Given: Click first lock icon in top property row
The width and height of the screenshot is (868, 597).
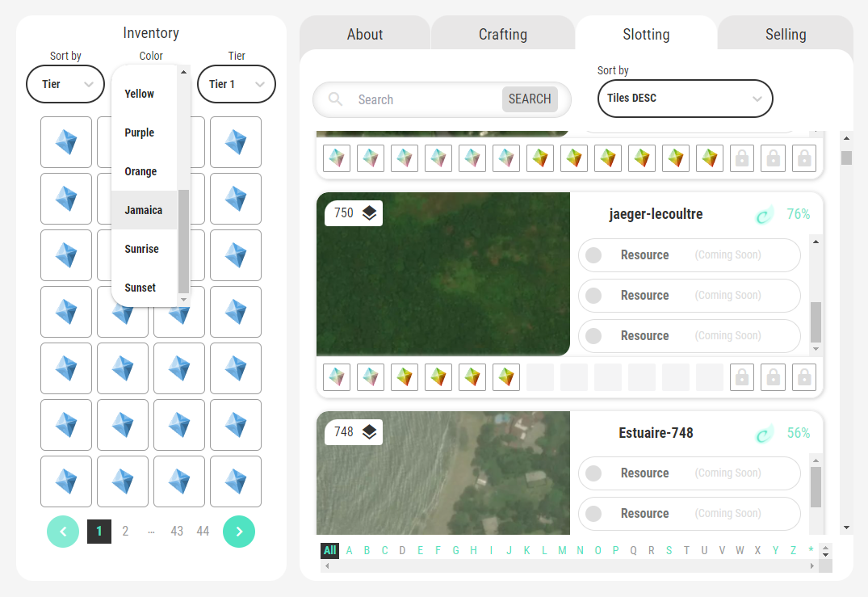Looking at the screenshot, I should click(742, 158).
